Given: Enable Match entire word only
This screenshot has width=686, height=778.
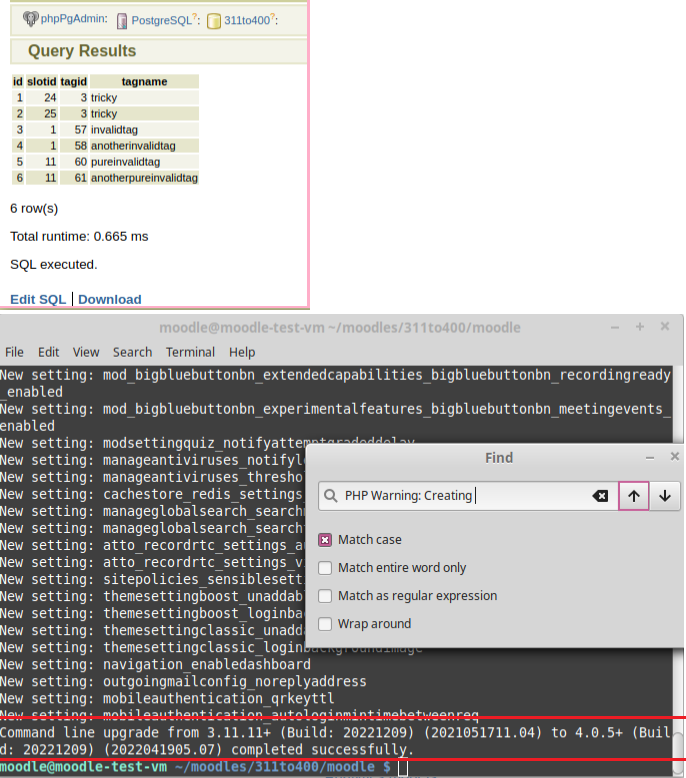Looking at the screenshot, I should point(325,568).
